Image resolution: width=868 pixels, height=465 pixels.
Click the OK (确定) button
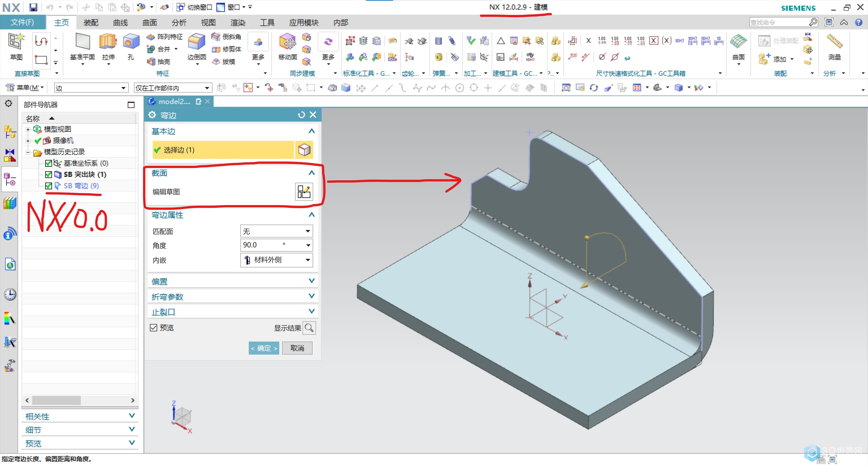264,348
